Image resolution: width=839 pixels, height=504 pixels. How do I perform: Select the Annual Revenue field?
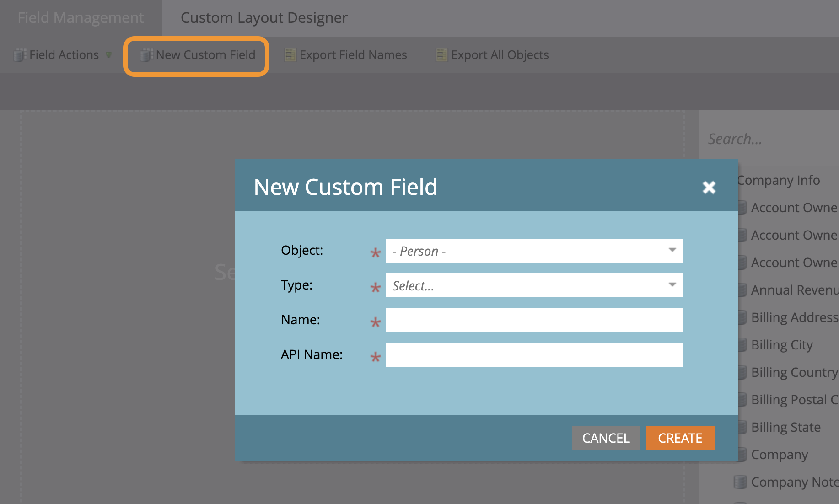(795, 290)
